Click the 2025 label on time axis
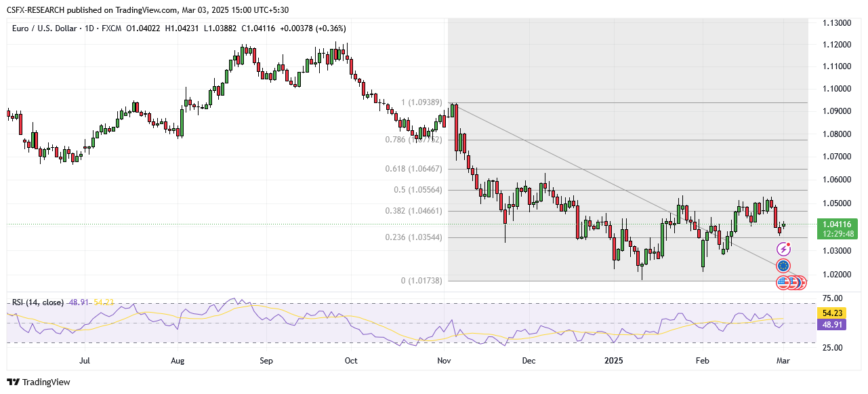Screen dimensions: 868x394 [615, 361]
